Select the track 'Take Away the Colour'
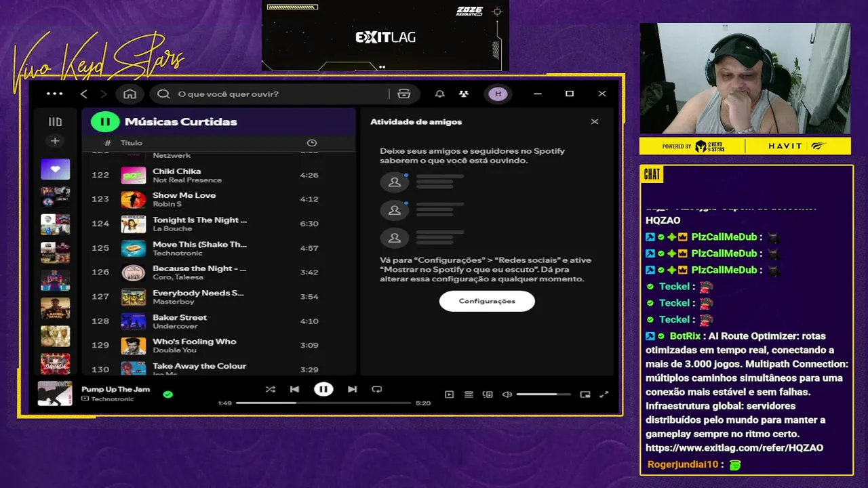 [199, 366]
